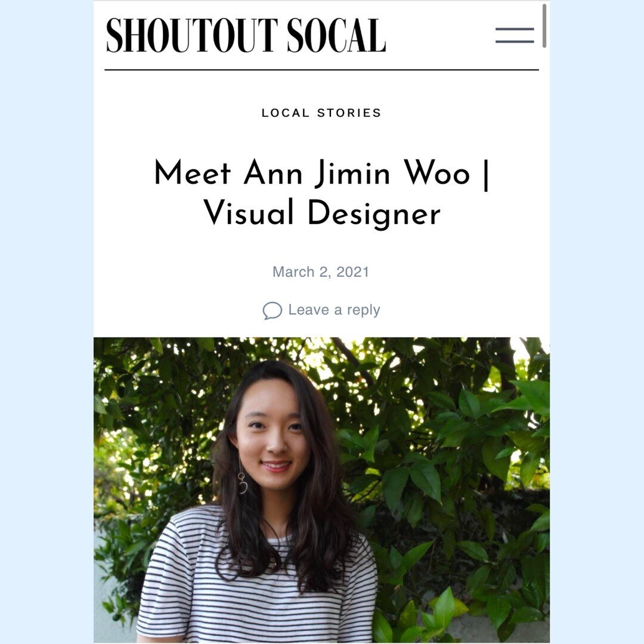Image resolution: width=644 pixels, height=644 pixels.
Task: Open the Local Stories category
Action: pos(321,113)
